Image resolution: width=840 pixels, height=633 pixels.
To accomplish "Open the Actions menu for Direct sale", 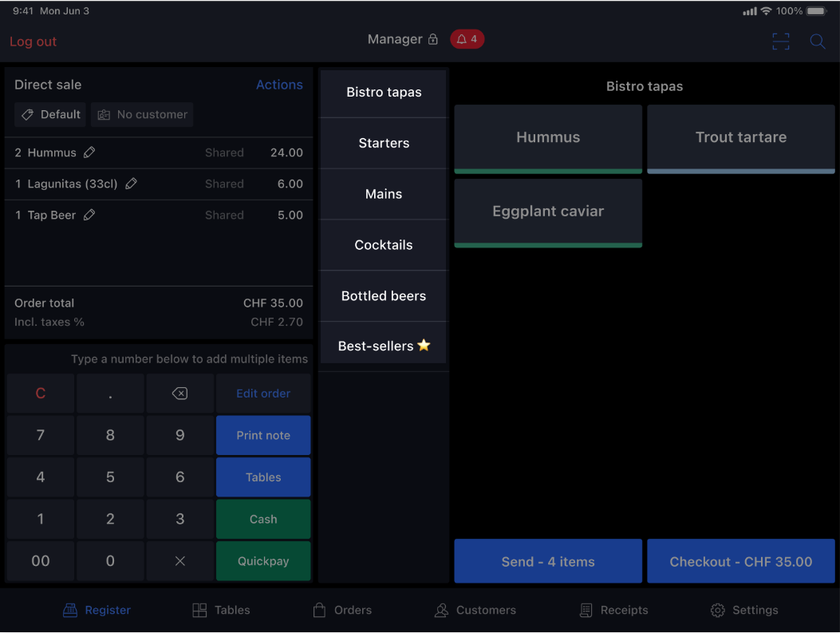I will pyautogui.click(x=279, y=85).
